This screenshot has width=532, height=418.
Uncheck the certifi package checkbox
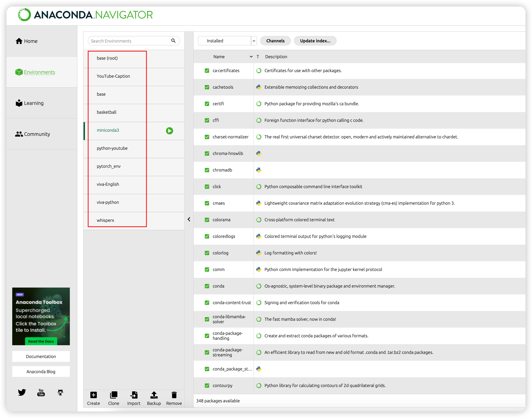tap(207, 104)
